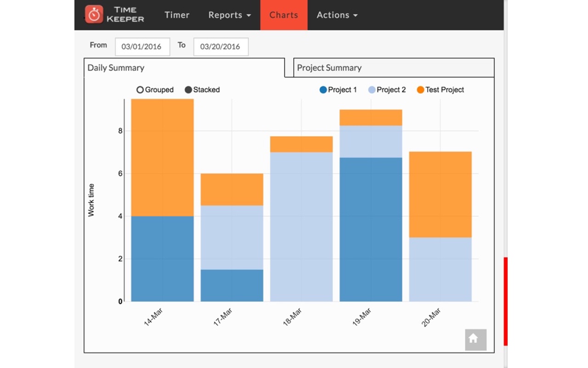The image size is (588, 368).
Task: Click the home icon button below chart
Action: coord(475,339)
